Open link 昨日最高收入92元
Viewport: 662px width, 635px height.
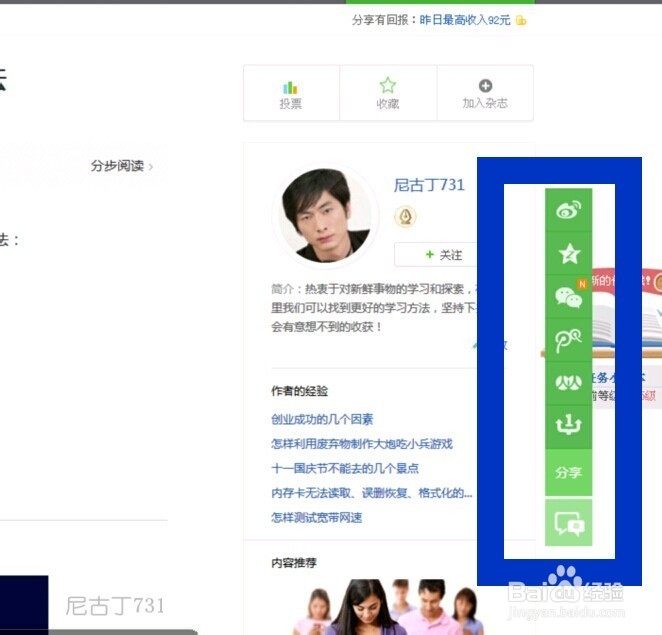tap(465, 20)
